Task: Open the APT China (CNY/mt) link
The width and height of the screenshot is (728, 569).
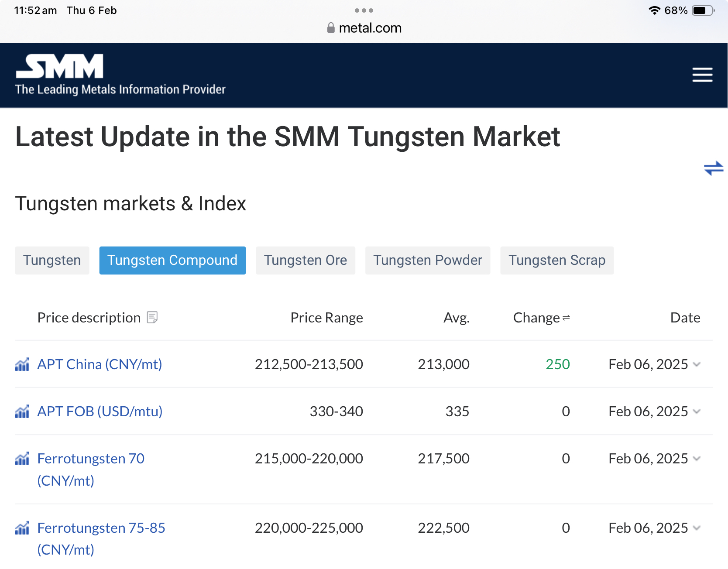Action: click(100, 364)
